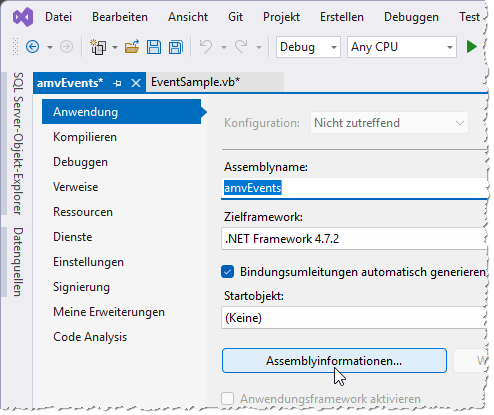Click the toolbar drag handle grip
494x415 pixels.
pos(15,47)
